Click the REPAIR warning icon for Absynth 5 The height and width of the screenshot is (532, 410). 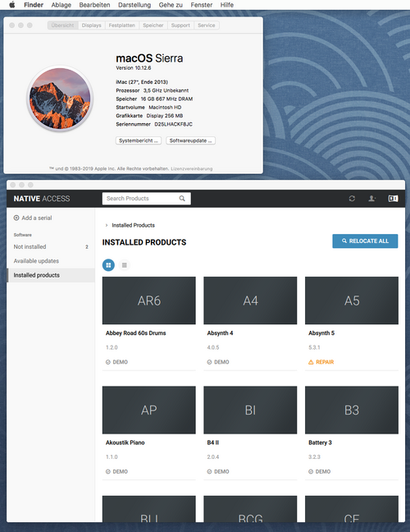pyautogui.click(x=311, y=362)
